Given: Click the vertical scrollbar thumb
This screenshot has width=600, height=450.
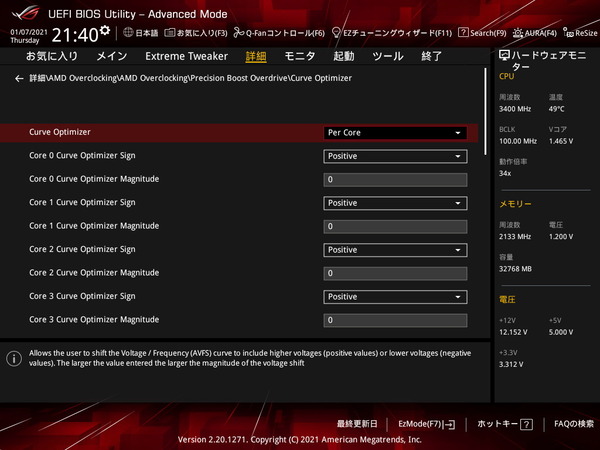Looking at the screenshot, I should (x=486, y=111).
